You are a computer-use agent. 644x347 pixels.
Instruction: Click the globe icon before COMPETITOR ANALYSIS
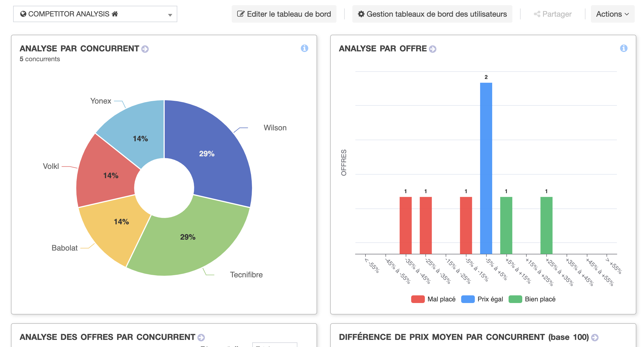tap(23, 14)
